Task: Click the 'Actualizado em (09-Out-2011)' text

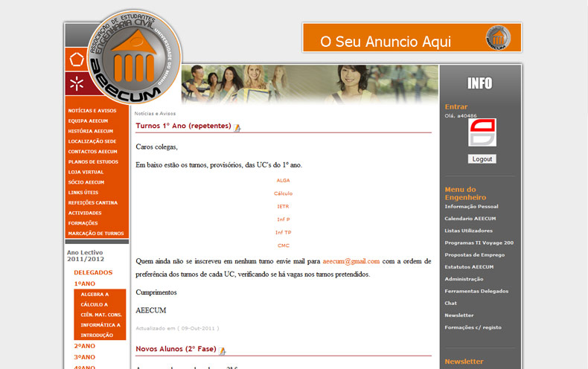Action: [177, 328]
